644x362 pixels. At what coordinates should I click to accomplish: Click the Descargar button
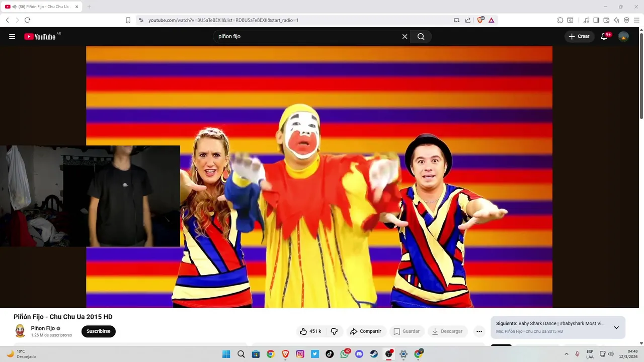[447, 331]
